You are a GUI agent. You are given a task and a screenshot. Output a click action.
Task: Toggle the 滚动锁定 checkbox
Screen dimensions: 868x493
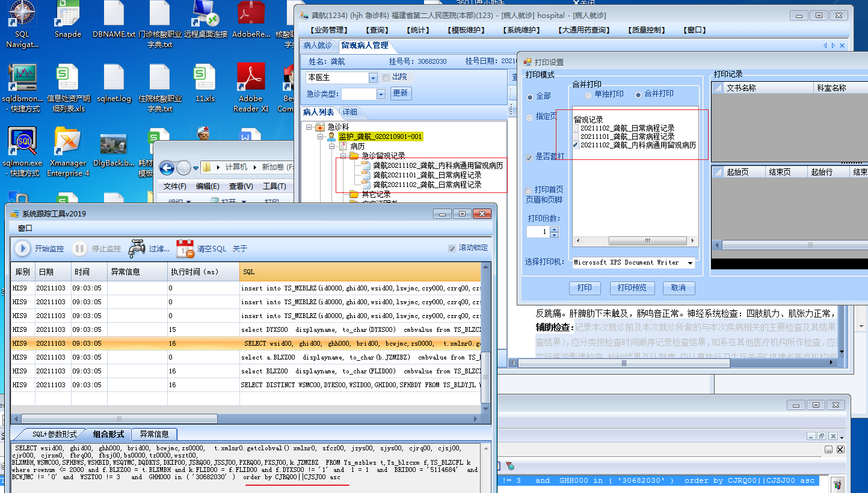click(x=452, y=248)
